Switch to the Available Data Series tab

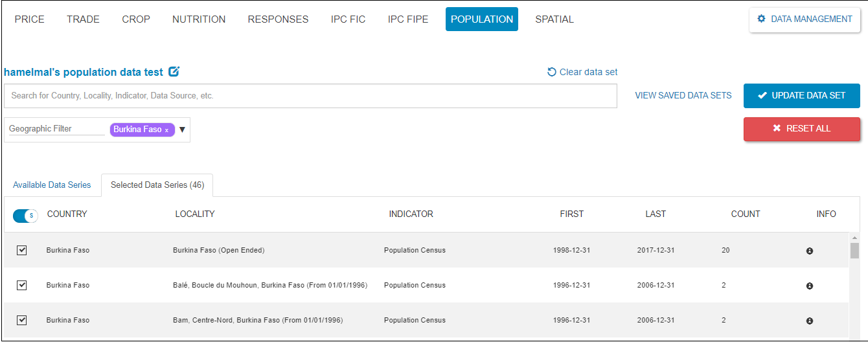pyautogui.click(x=52, y=185)
